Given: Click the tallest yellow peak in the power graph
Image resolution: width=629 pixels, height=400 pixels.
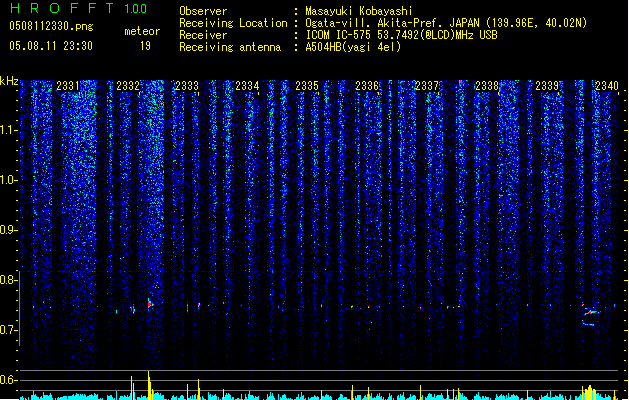Looking at the screenshot, I should [148, 385].
